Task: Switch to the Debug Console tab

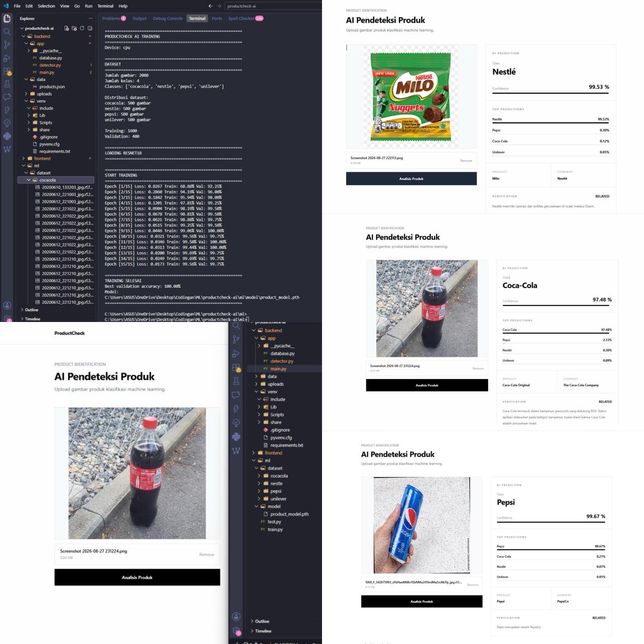Action: (168, 19)
